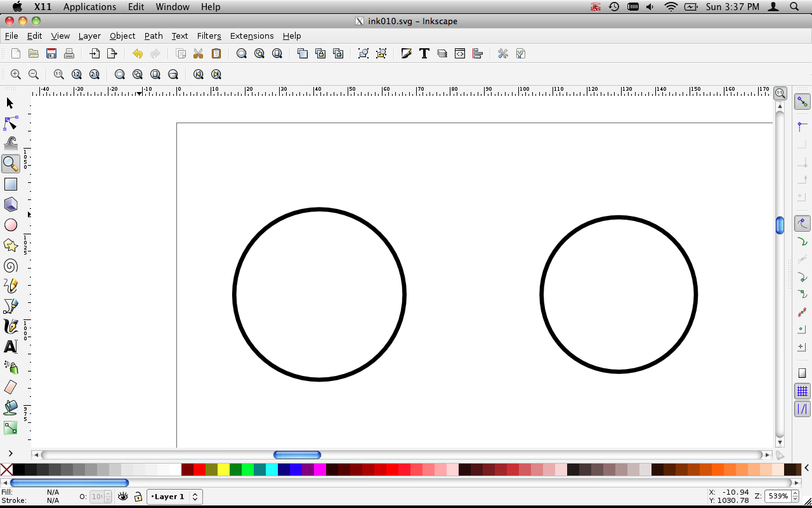Viewport: 812px width, 508px height.
Task: Toggle Layer 1 visibility eye
Action: pos(123,497)
